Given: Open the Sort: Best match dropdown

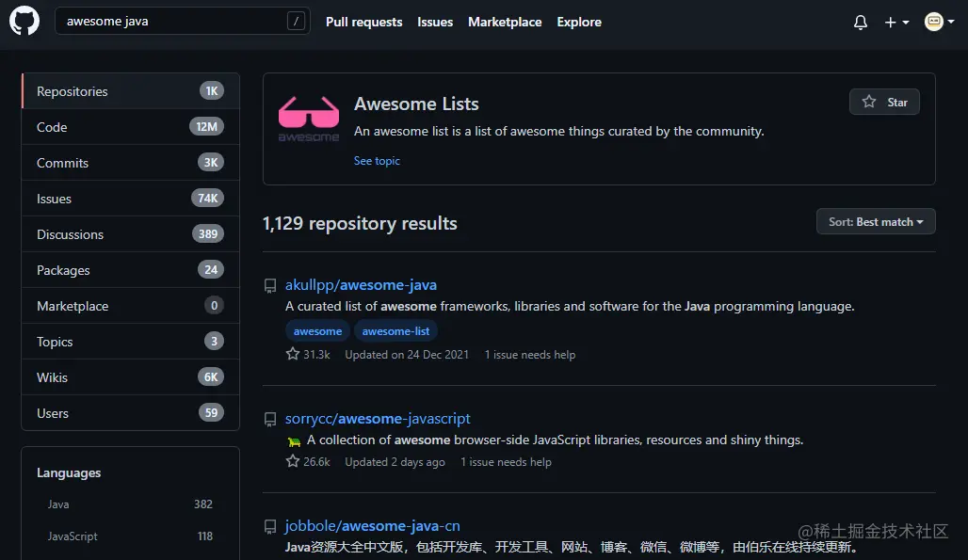Looking at the screenshot, I should tap(876, 221).
